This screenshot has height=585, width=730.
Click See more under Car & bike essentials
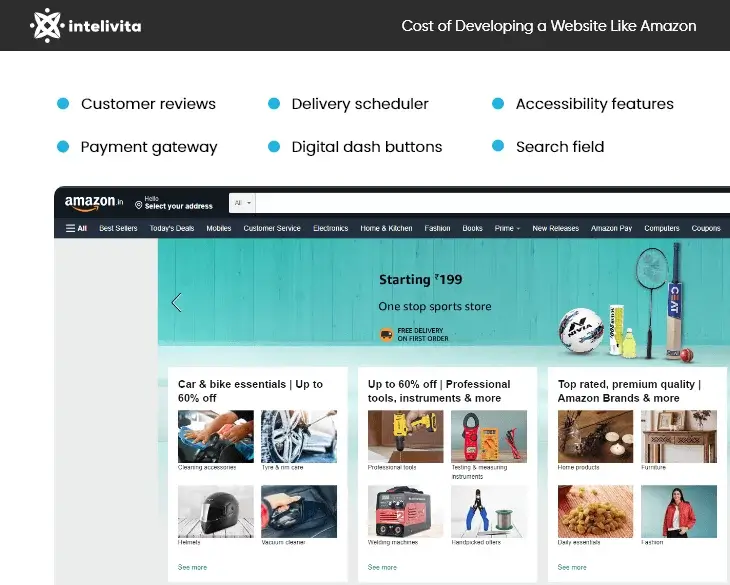click(192, 567)
